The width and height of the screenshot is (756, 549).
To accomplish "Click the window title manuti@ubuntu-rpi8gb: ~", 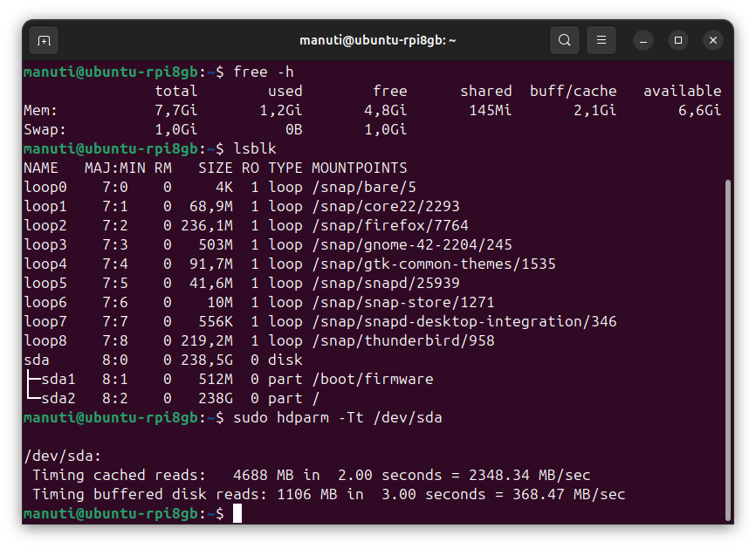I will tap(377, 40).
